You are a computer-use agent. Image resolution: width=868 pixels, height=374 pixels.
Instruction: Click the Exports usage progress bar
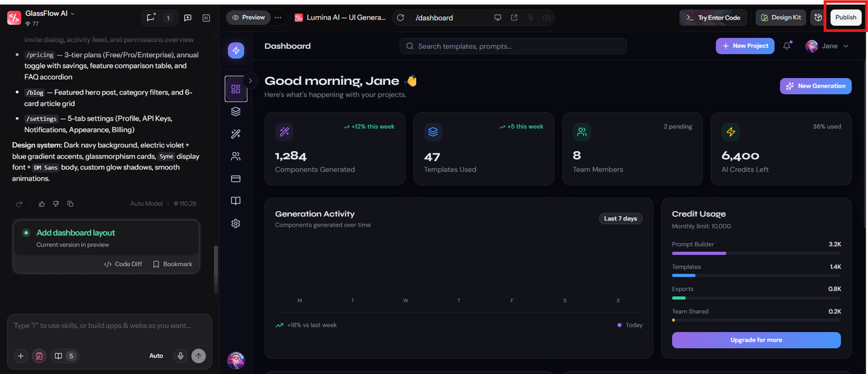(x=756, y=298)
